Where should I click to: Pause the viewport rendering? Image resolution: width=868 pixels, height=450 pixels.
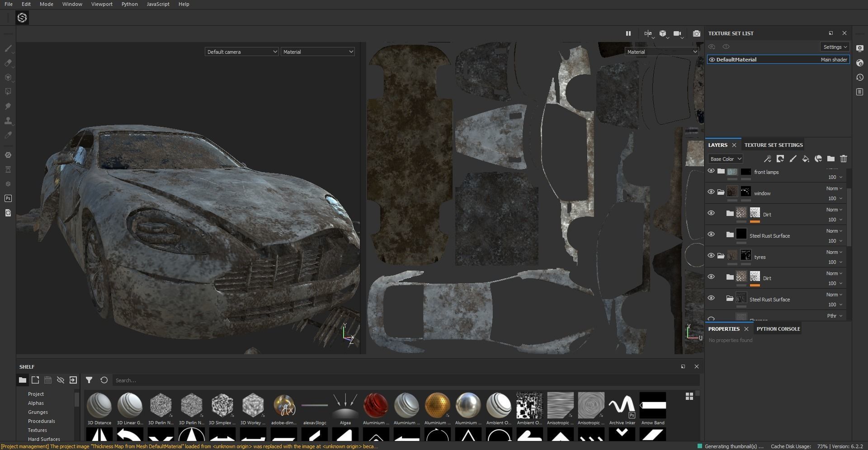628,33
